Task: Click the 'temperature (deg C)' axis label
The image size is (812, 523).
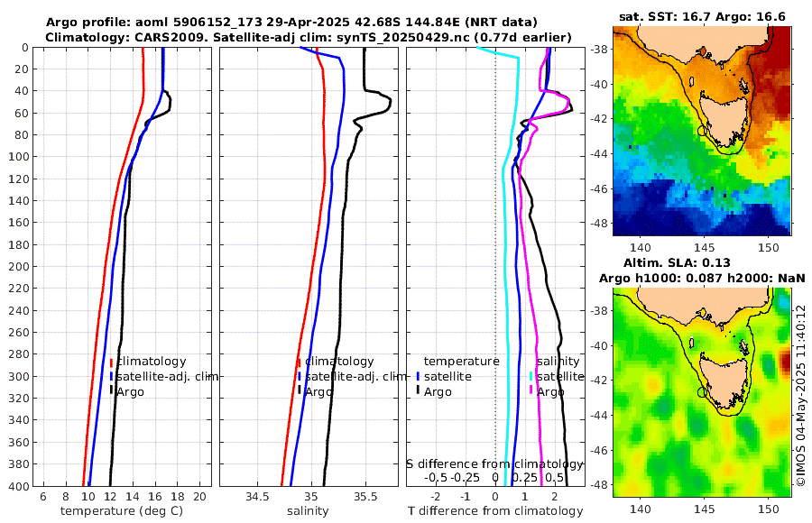Action: [x=122, y=511]
